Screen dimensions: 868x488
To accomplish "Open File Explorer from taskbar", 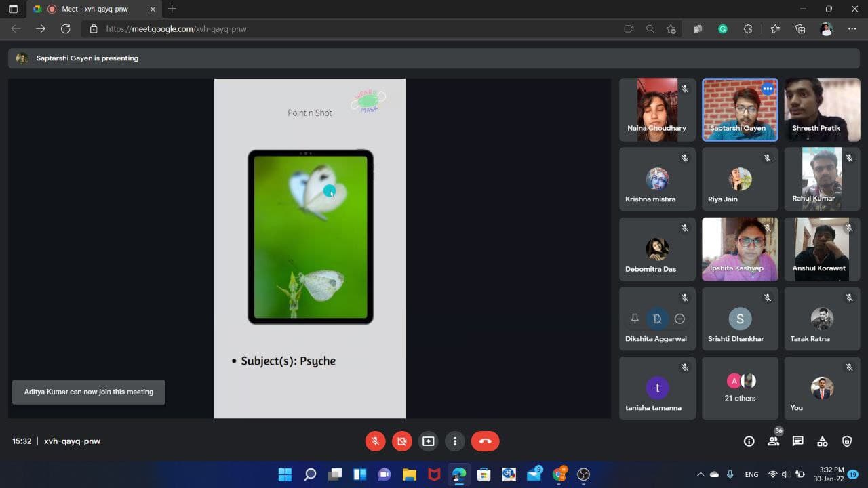I will coord(409,474).
